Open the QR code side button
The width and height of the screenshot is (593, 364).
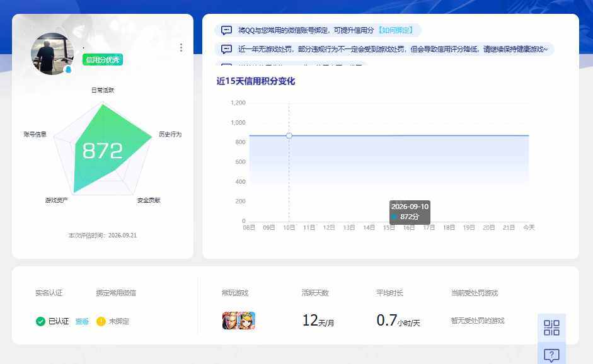point(551,327)
